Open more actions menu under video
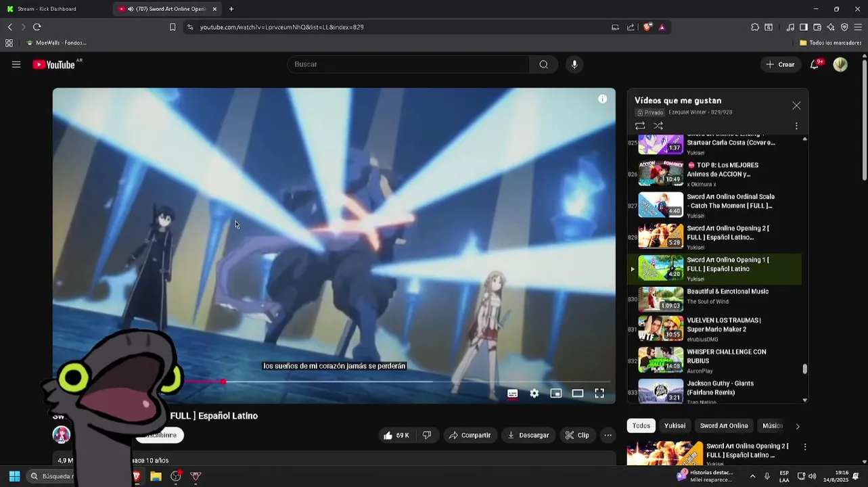 click(608, 435)
